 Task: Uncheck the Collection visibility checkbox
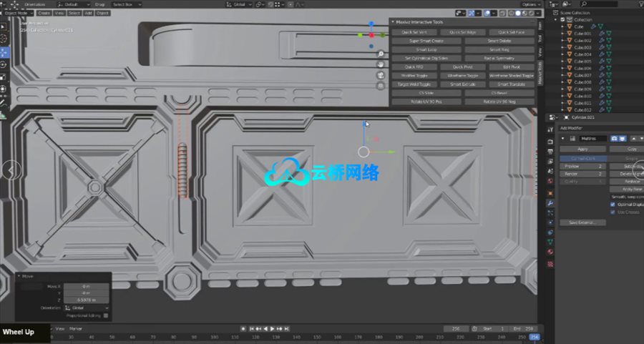click(563, 19)
